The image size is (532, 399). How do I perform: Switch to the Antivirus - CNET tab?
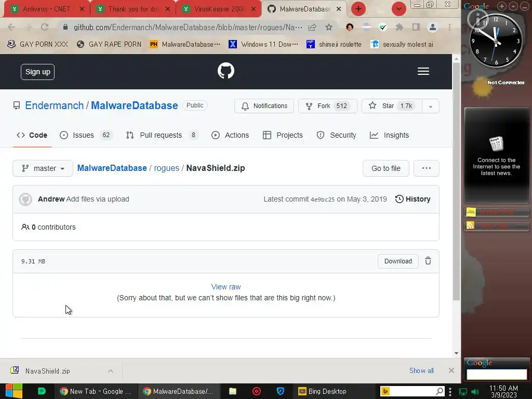pyautogui.click(x=46, y=9)
